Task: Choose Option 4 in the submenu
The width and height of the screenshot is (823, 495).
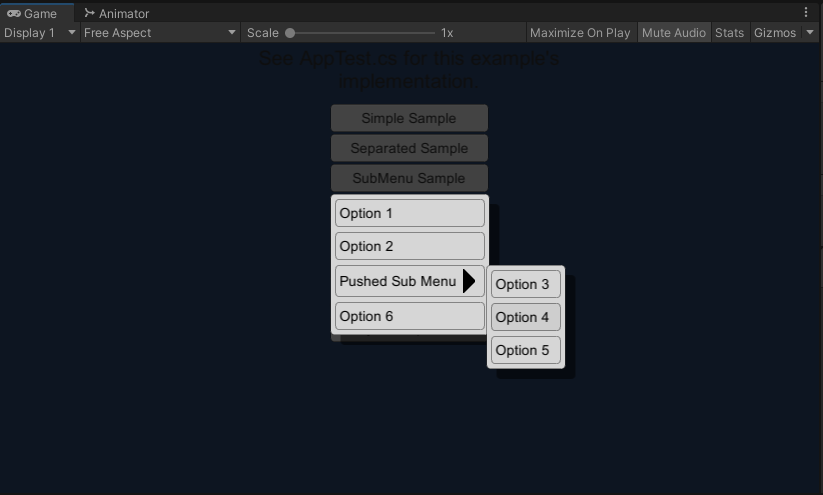Action: click(525, 317)
